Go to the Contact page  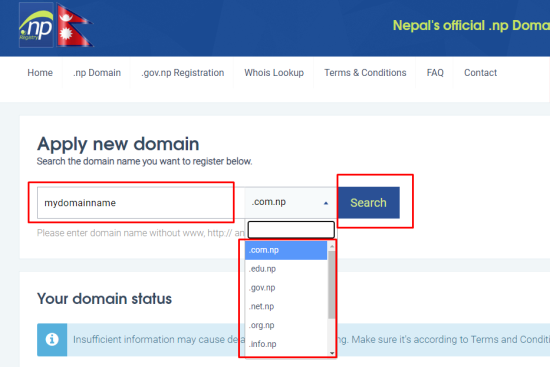click(x=480, y=73)
